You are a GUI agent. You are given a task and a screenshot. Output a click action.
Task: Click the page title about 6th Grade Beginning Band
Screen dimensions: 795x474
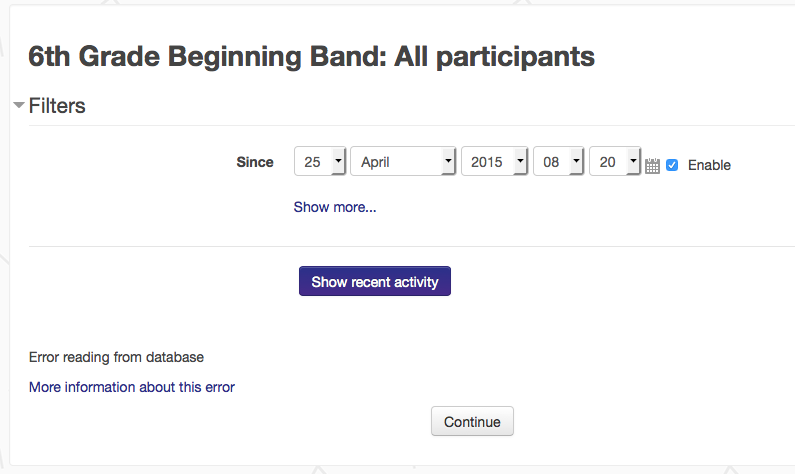coord(311,56)
